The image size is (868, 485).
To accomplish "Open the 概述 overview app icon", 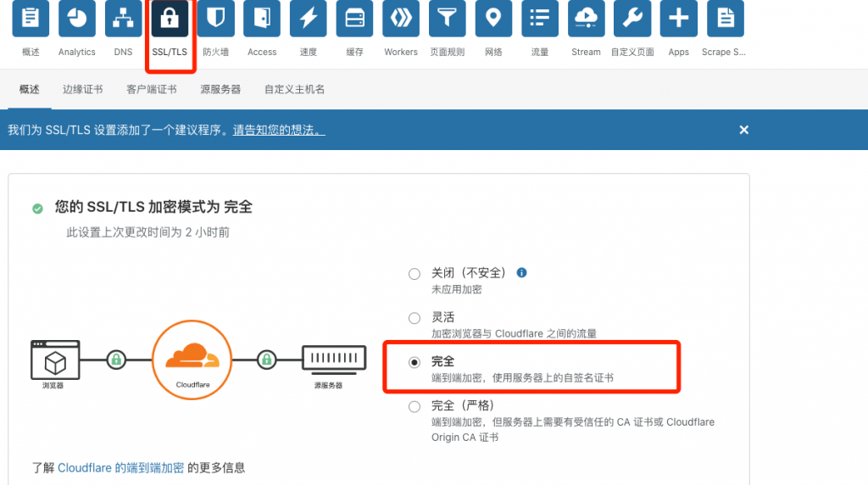I will [x=31, y=19].
